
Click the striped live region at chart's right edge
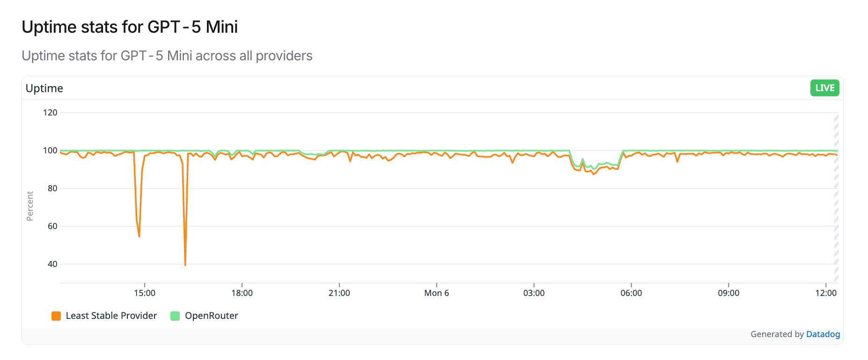coord(836,196)
